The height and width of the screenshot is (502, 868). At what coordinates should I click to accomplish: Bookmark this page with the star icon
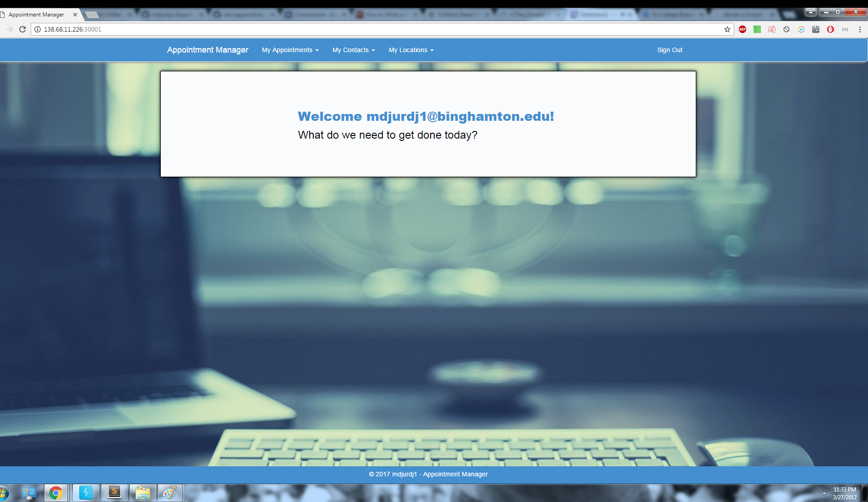coord(727,29)
